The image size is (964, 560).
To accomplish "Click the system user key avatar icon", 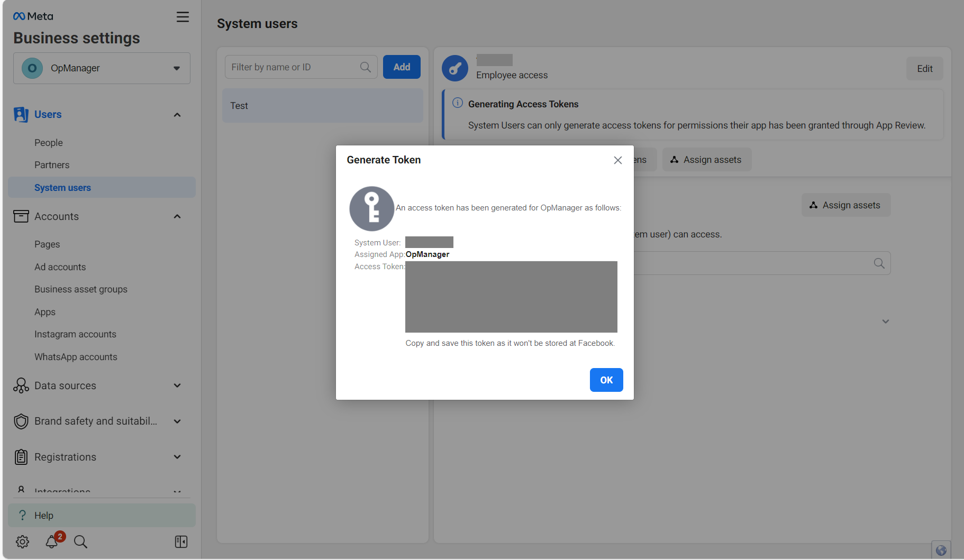I will click(455, 68).
